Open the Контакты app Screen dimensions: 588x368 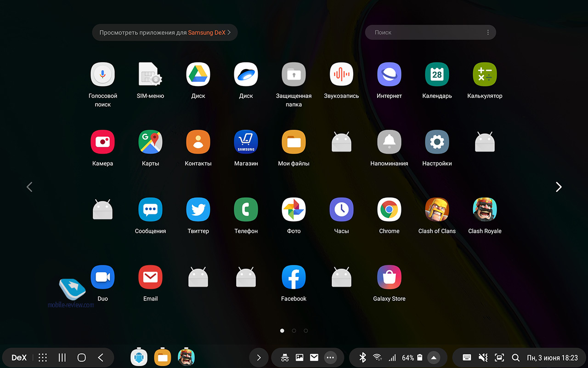(198, 142)
